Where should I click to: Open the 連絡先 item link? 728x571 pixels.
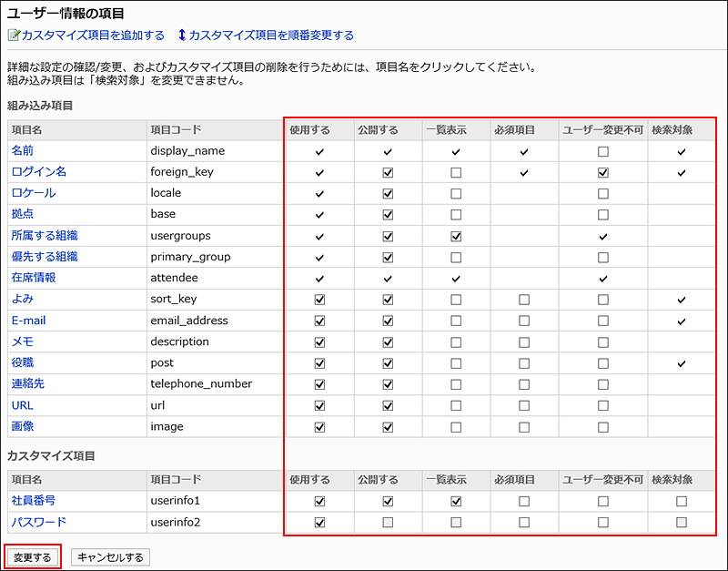(28, 383)
